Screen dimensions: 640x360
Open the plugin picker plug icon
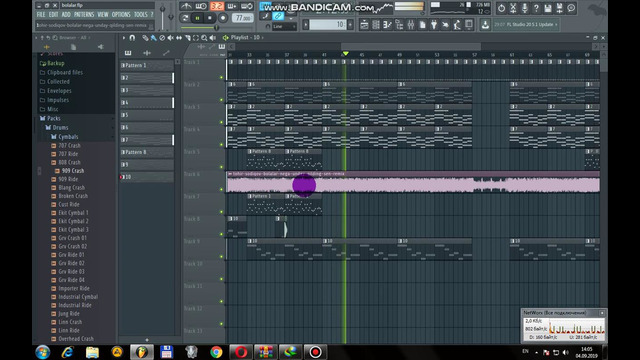434,25
